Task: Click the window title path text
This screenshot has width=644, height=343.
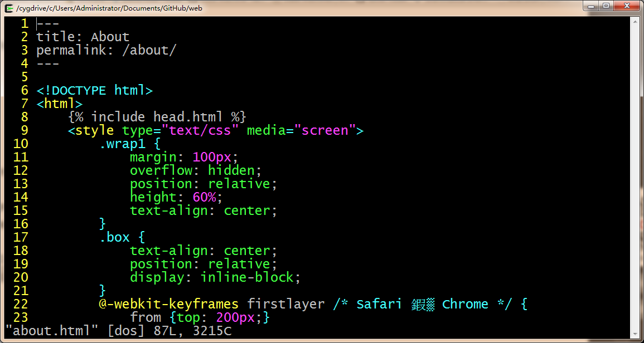Action: click(108, 8)
